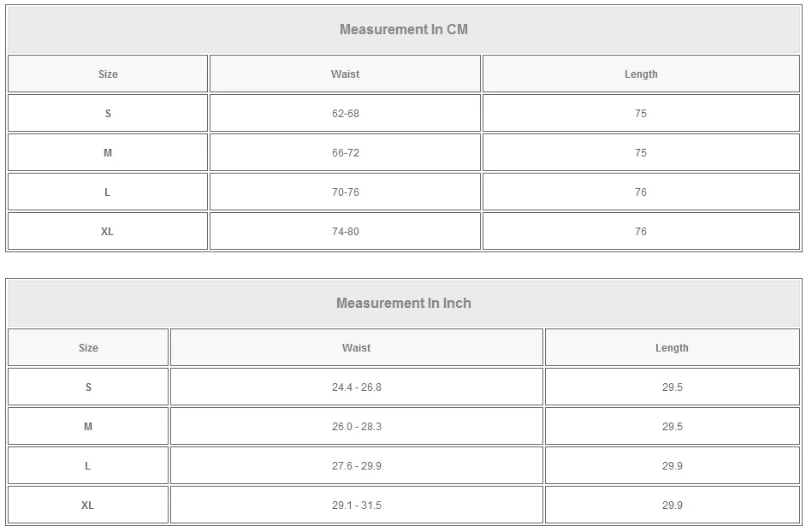Select the Waist header in the CM table
The width and height of the screenshot is (806, 532).
point(345,74)
